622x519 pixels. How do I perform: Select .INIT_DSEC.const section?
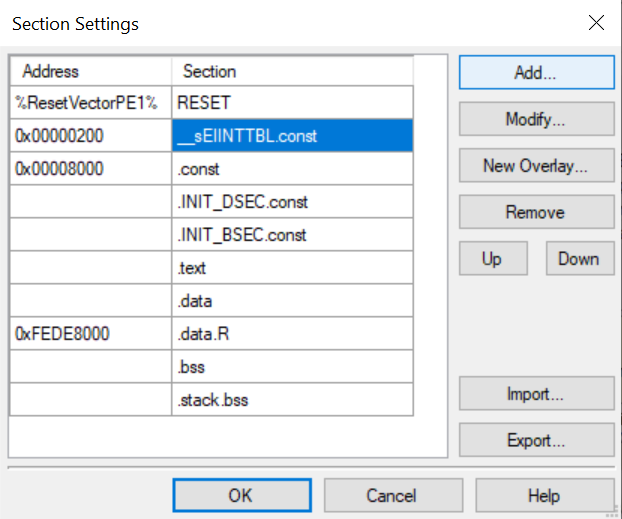click(x=292, y=202)
